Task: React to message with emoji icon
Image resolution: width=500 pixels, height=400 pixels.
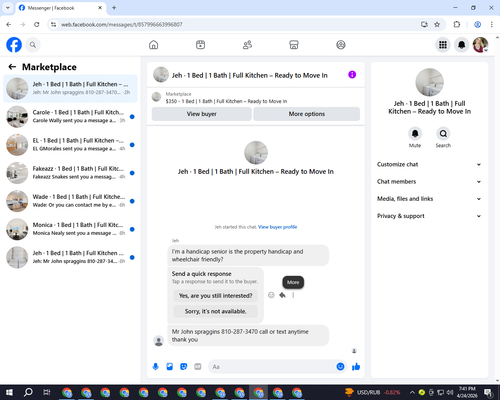Action: [x=271, y=295]
